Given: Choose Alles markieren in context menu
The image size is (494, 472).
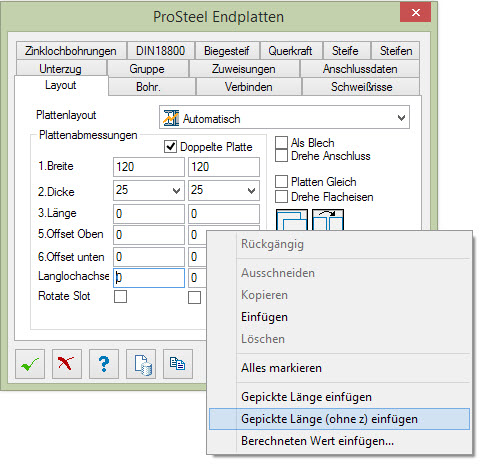Looking at the screenshot, I should [x=339, y=368].
